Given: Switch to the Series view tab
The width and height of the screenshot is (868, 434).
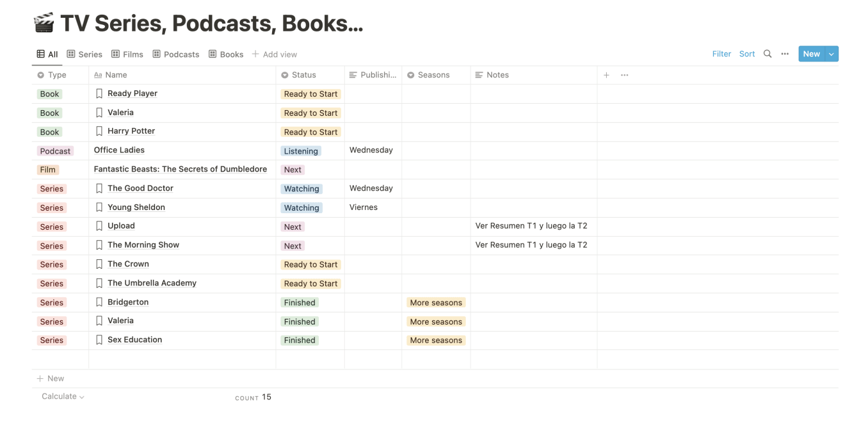Looking at the screenshot, I should 84,54.
